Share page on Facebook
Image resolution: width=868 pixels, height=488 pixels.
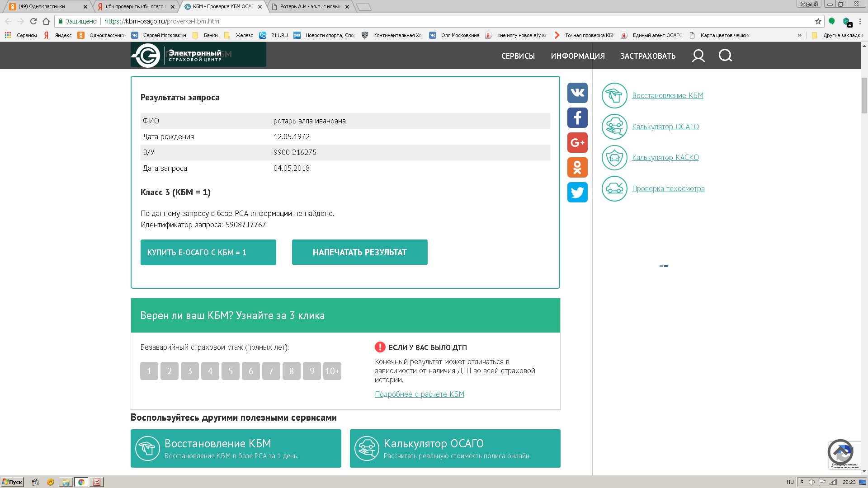[x=577, y=118]
